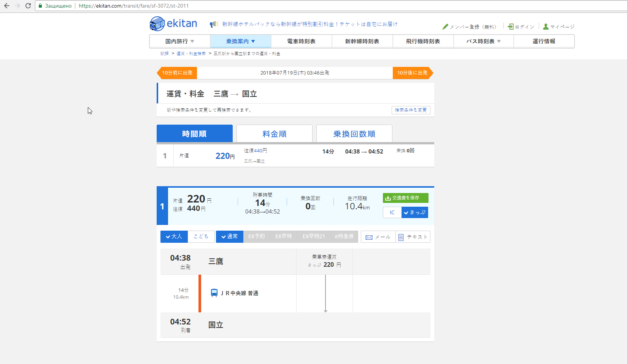The height and width of the screenshot is (364, 627).
Task: Select the EX早特21 ticket option
Action: 314,237
